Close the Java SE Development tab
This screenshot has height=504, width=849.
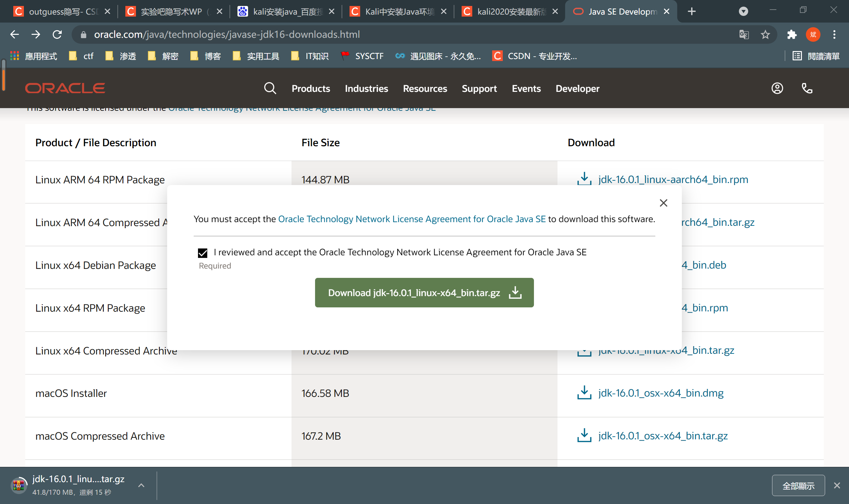tap(667, 12)
